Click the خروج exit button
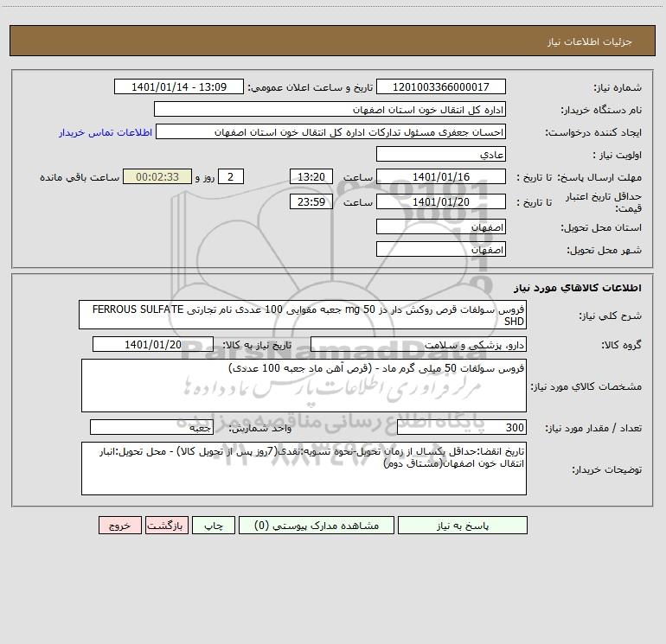Screen dimensions: 666x644 click(x=119, y=525)
